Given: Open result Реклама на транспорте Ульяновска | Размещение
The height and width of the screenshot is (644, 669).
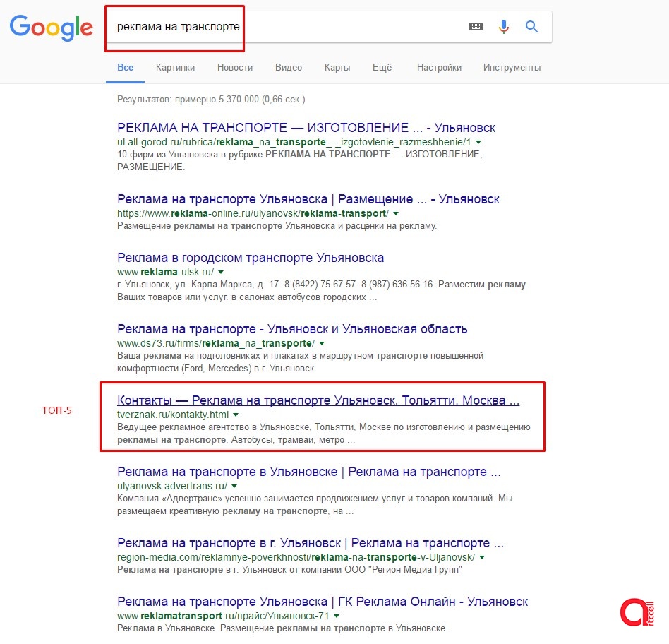Looking at the screenshot, I should pyautogui.click(x=308, y=199).
